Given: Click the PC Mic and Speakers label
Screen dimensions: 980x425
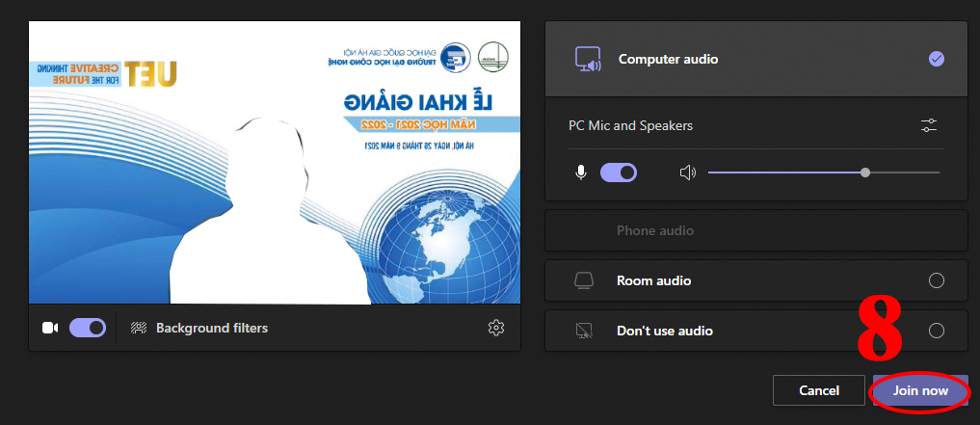Looking at the screenshot, I should click(630, 125).
